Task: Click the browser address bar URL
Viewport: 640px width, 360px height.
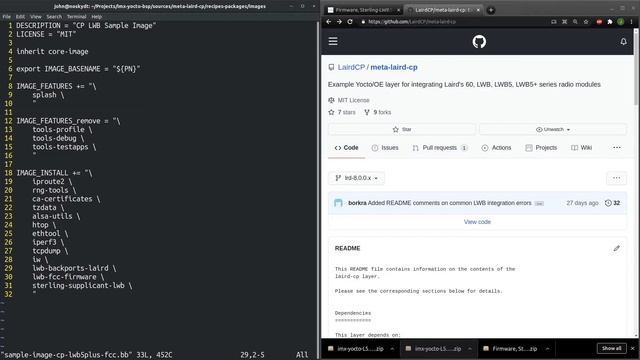Action: pyautogui.click(x=412, y=22)
